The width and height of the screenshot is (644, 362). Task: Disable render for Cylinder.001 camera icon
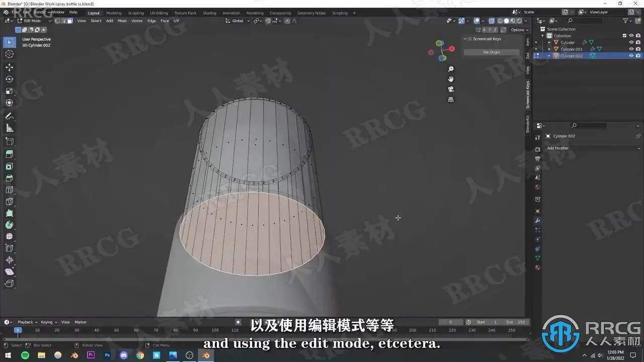tap(638, 49)
